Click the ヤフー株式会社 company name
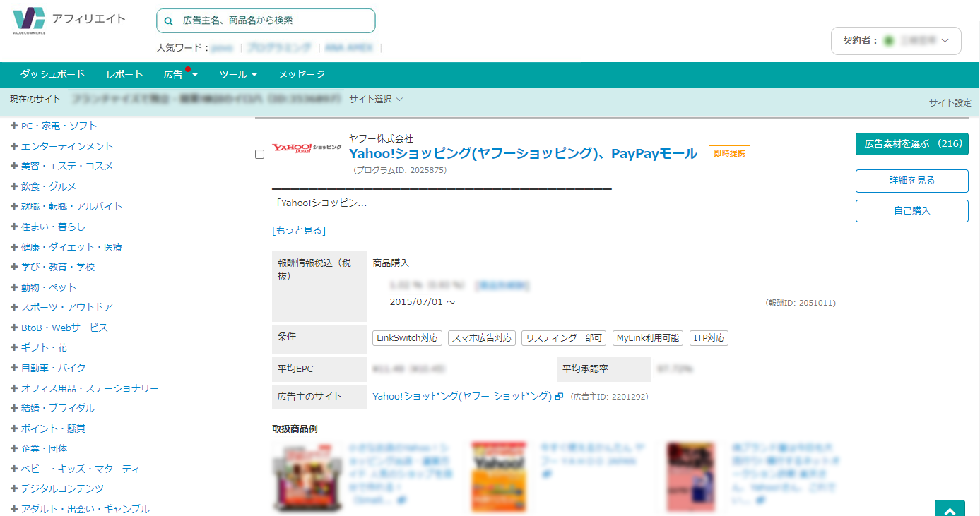Image resolution: width=980 pixels, height=516 pixels. [381, 138]
